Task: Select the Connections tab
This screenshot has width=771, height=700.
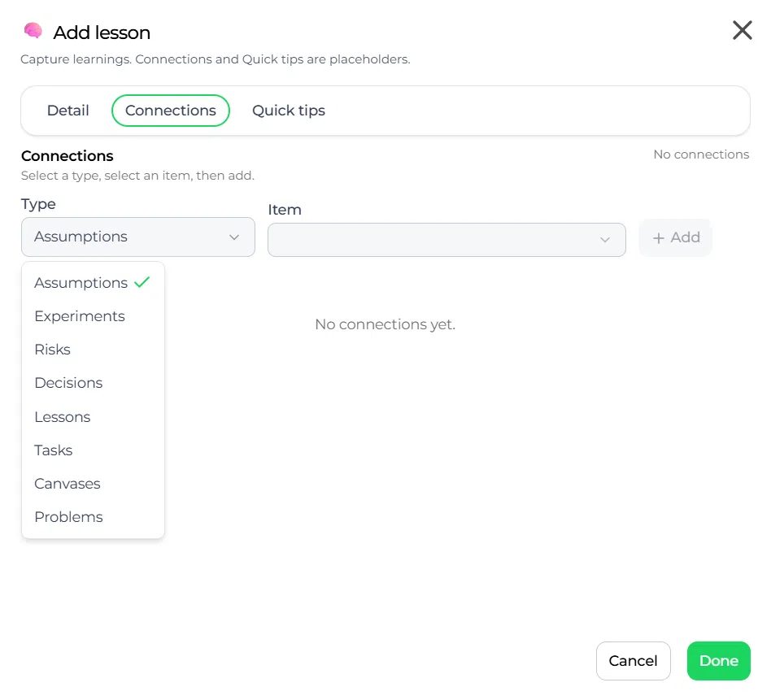Action: pos(171,111)
